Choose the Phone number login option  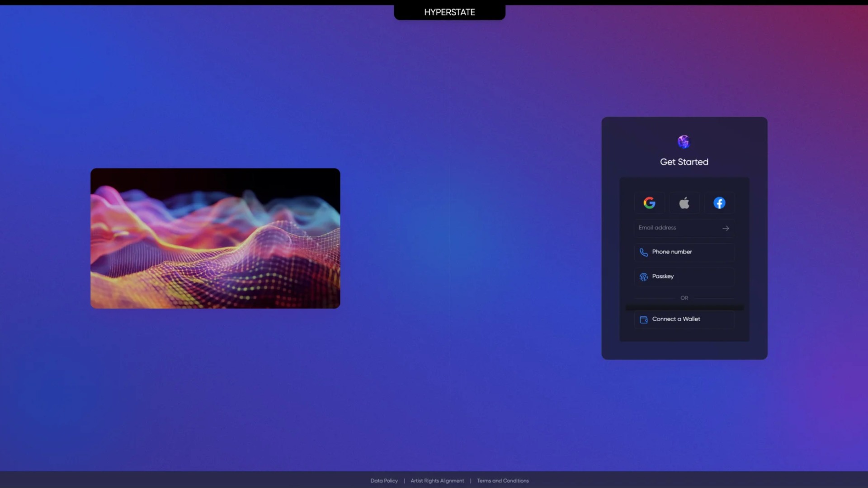click(x=684, y=252)
